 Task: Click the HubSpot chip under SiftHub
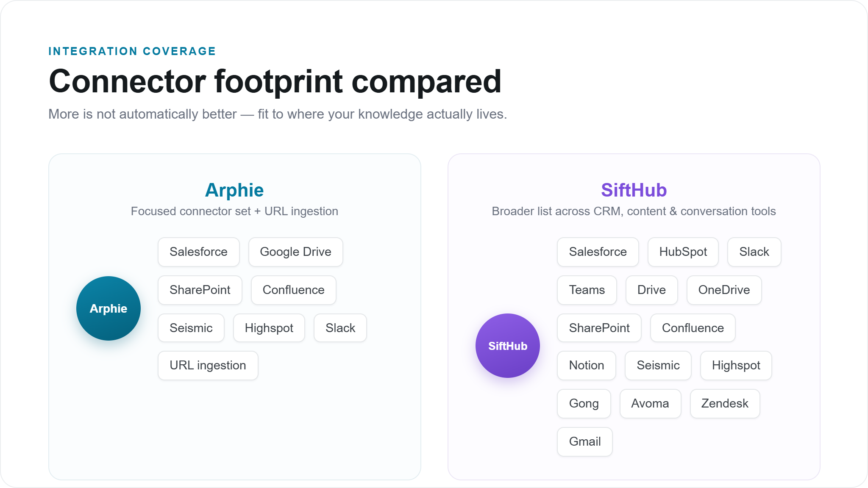point(683,252)
